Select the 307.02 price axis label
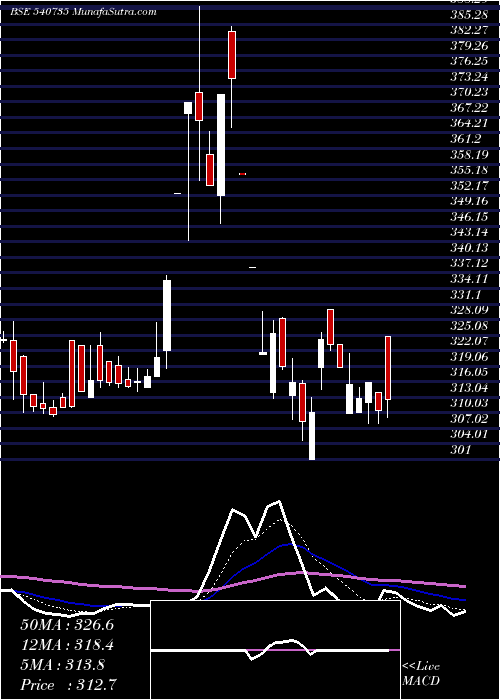The height and width of the screenshot is (700, 500). coord(469,418)
